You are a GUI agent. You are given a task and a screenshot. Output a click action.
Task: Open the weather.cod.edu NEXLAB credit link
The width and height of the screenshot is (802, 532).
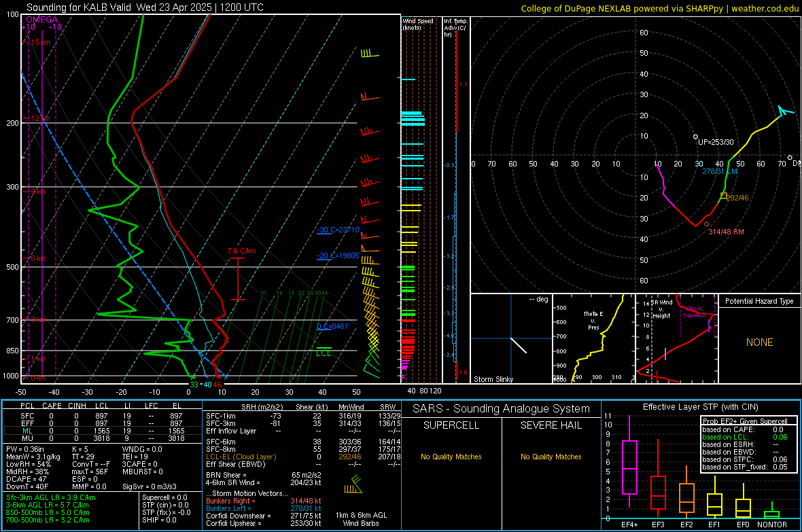click(x=660, y=8)
